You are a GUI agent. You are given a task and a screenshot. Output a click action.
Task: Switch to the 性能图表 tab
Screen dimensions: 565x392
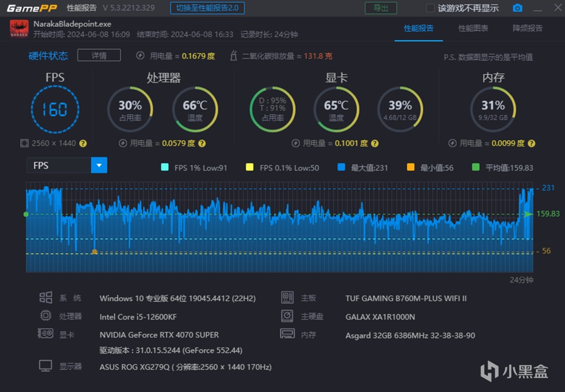(473, 28)
